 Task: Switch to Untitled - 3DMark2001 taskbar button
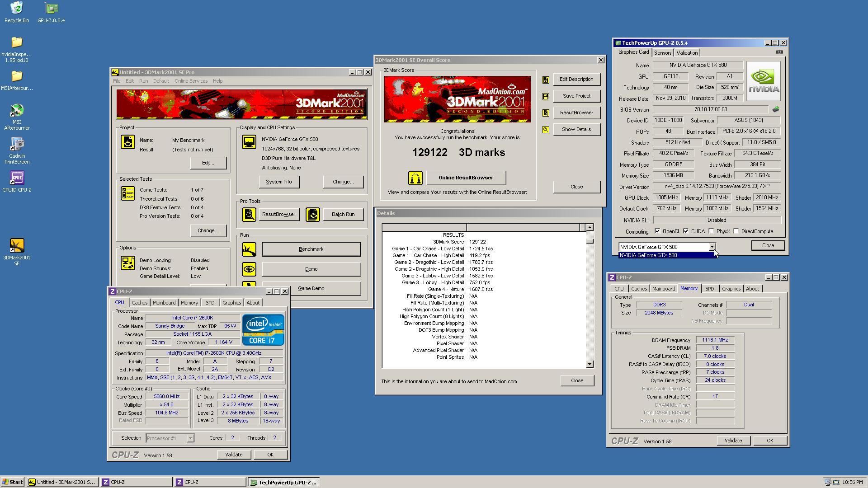[x=62, y=482]
